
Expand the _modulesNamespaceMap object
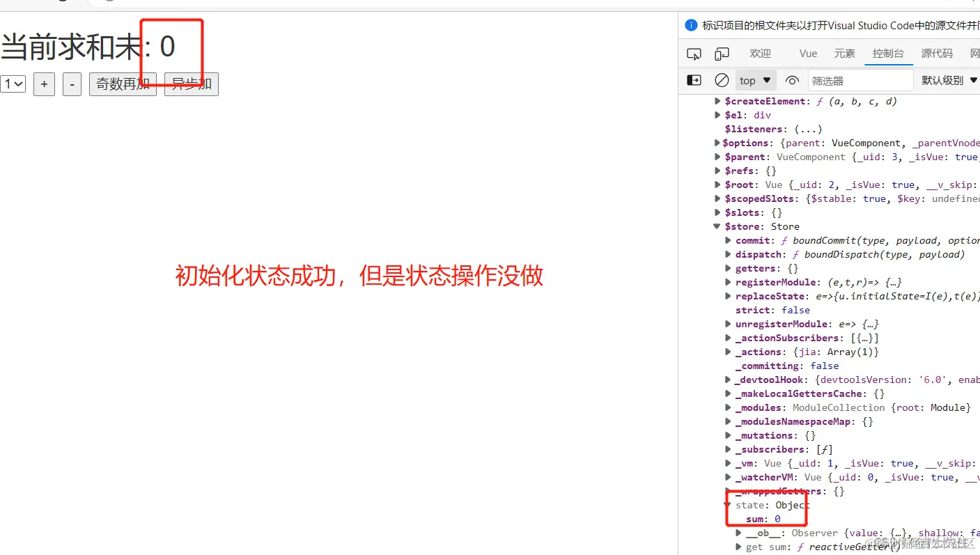coord(729,421)
